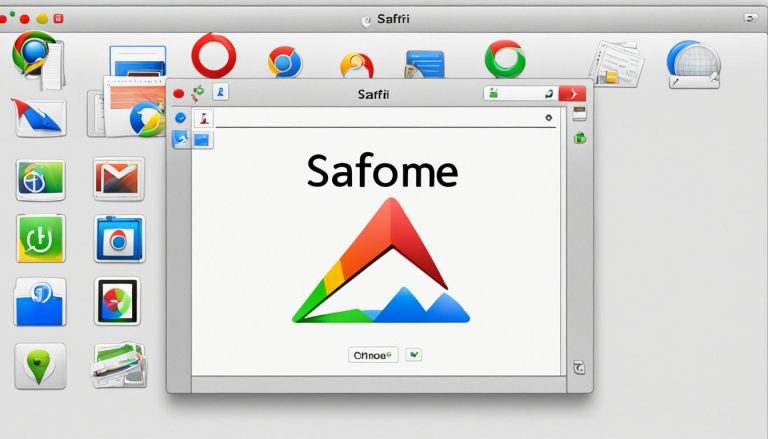
Task: Open the blue folder desktop icon
Action: (40, 302)
